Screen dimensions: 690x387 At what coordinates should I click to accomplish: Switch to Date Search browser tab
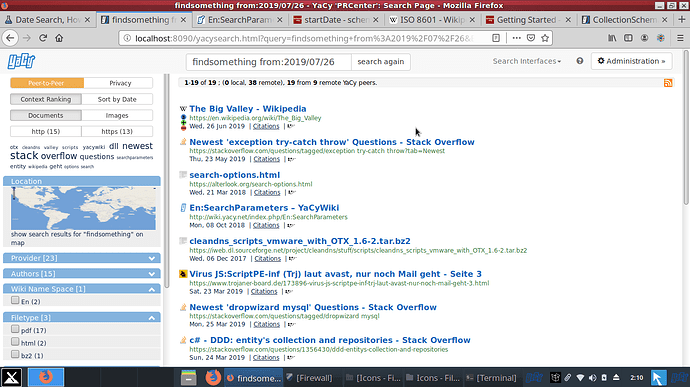(x=48, y=20)
